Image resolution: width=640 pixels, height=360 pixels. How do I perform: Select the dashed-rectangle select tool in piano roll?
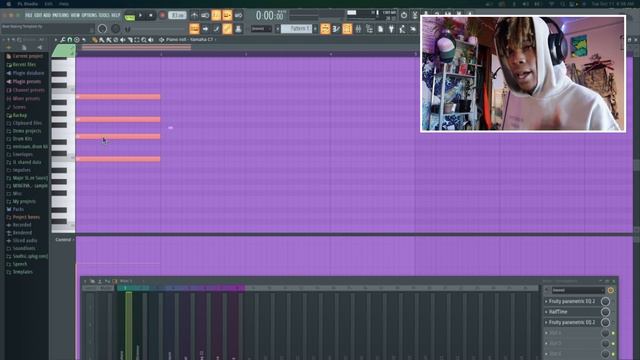coord(137,40)
